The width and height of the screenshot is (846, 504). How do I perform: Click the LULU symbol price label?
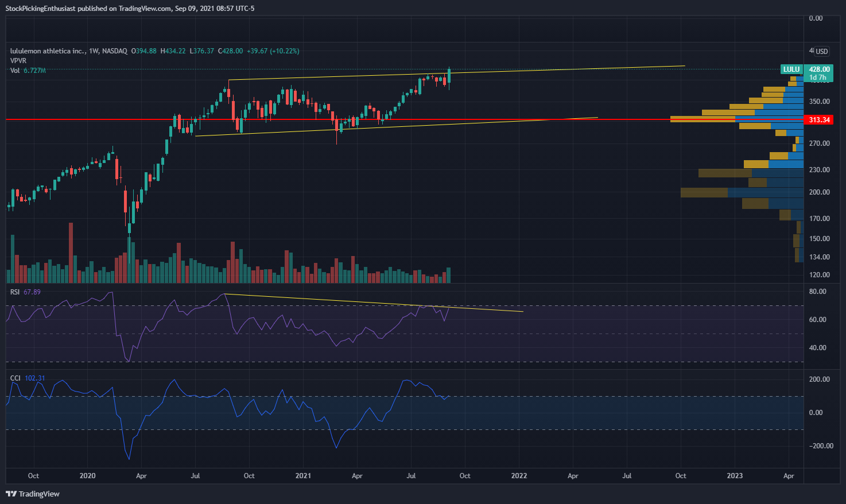pyautogui.click(x=791, y=69)
